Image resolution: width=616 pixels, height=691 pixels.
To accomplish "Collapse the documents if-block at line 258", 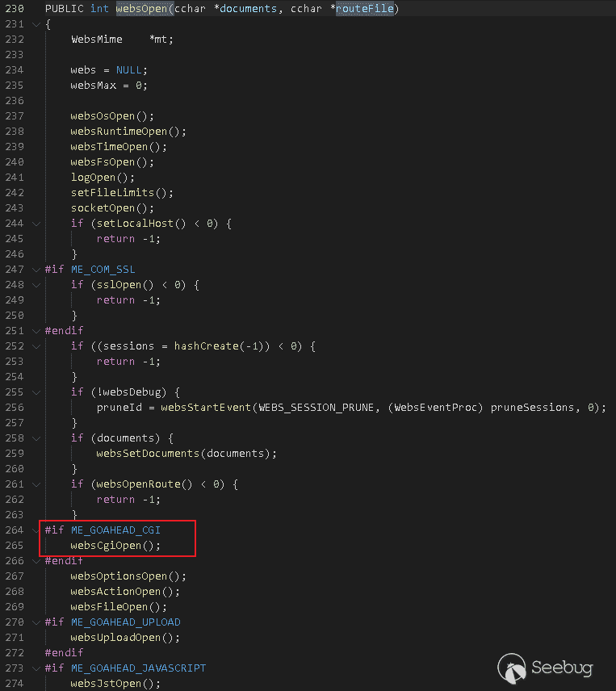I will [x=36, y=438].
